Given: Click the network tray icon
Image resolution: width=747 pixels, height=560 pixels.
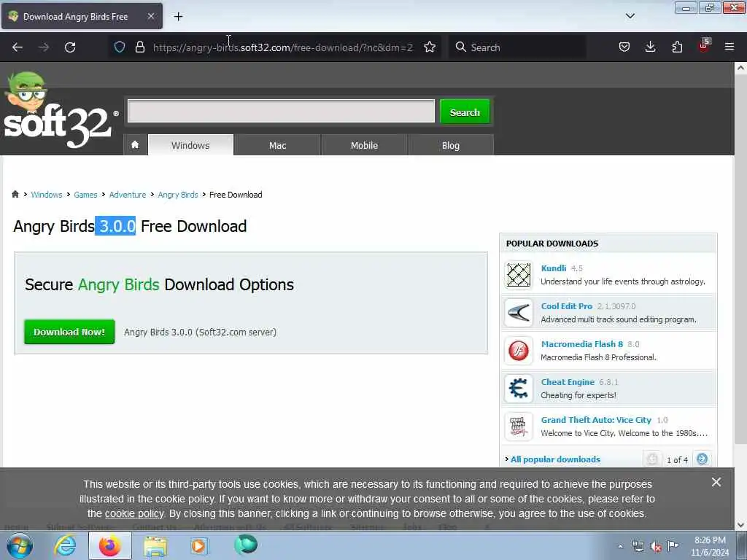Looking at the screenshot, I should [638, 547].
